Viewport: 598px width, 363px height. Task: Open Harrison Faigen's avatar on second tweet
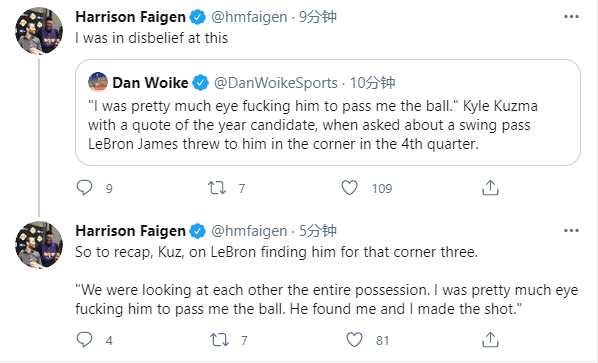click(x=39, y=245)
